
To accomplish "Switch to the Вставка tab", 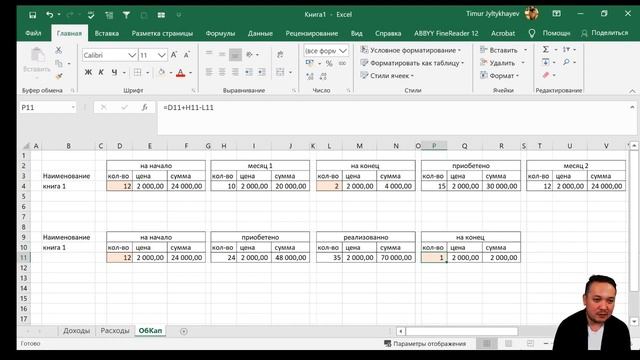I will (x=107, y=33).
